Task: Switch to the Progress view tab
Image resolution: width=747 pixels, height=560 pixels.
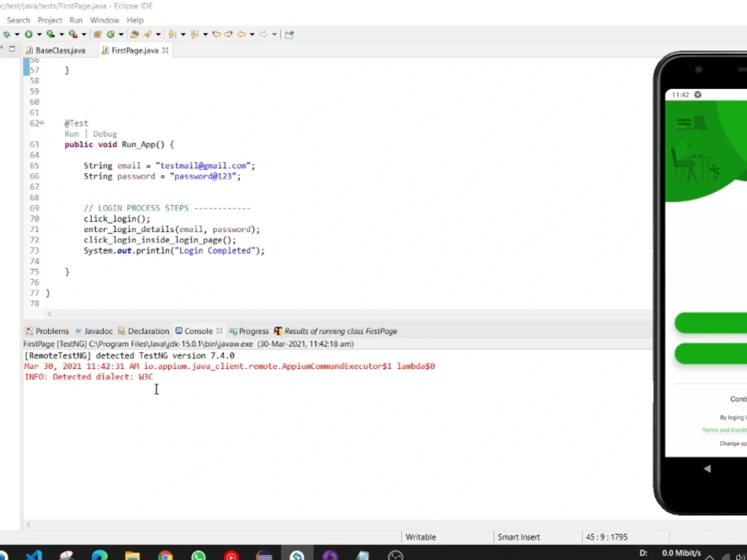Action: pos(249,331)
